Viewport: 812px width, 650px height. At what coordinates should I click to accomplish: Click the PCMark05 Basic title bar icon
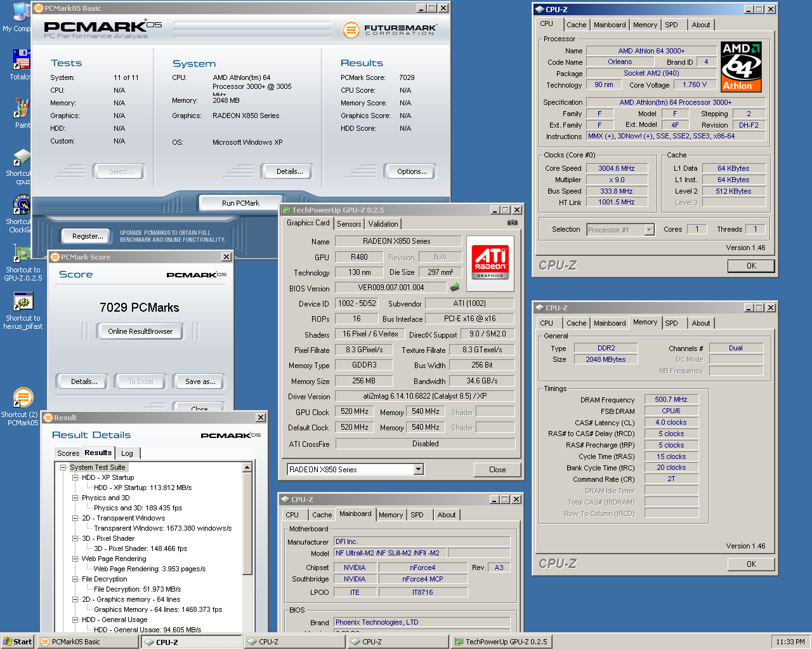tap(39, 8)
